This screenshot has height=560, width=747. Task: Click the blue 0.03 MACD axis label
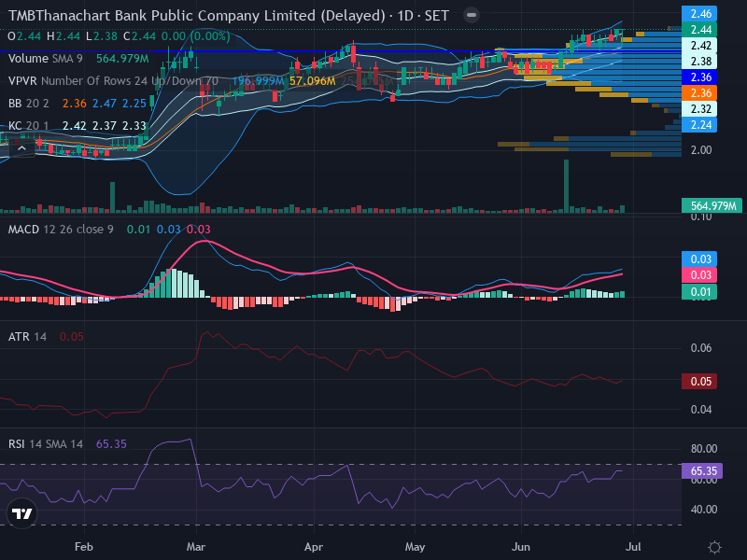[699, 259]
